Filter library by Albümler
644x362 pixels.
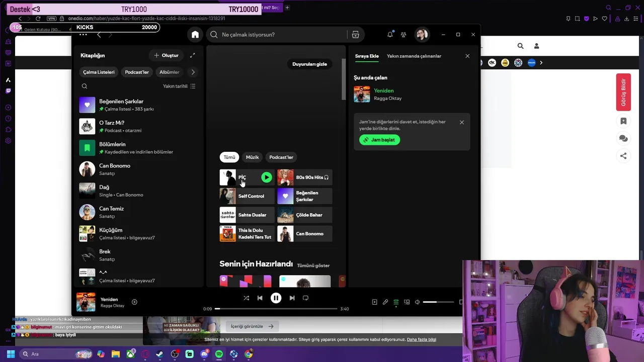[169, 72]
